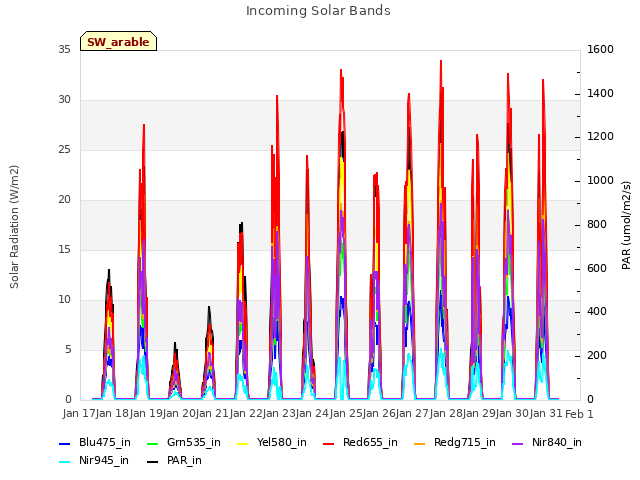Click the chart title Incoming Solar Bands
640x480 pixels.
(x=318, y=11)
